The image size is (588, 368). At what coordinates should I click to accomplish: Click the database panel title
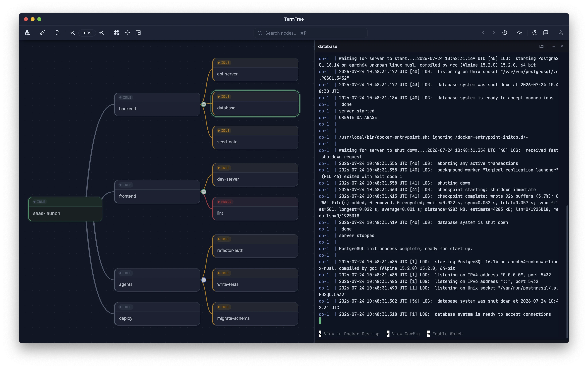[328, 46]
